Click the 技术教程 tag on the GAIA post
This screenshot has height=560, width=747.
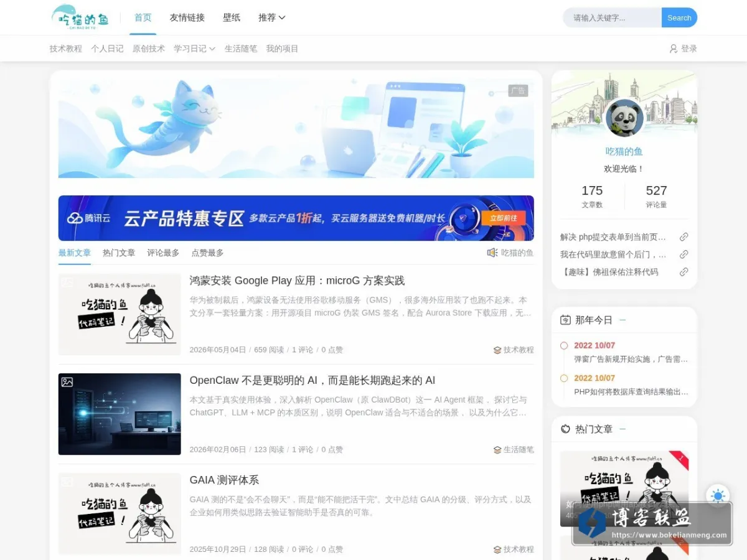pyautogui.click(x=519, y=549)
